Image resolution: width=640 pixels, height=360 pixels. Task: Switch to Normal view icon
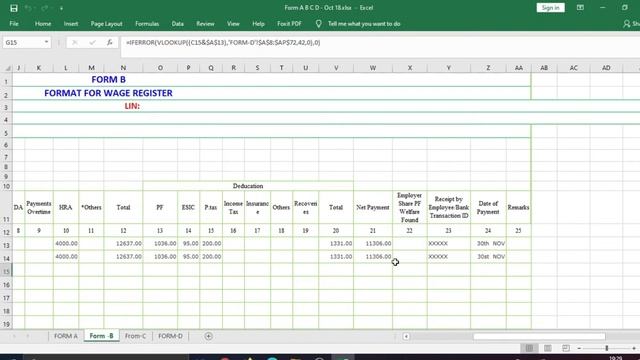coord(529,348)
